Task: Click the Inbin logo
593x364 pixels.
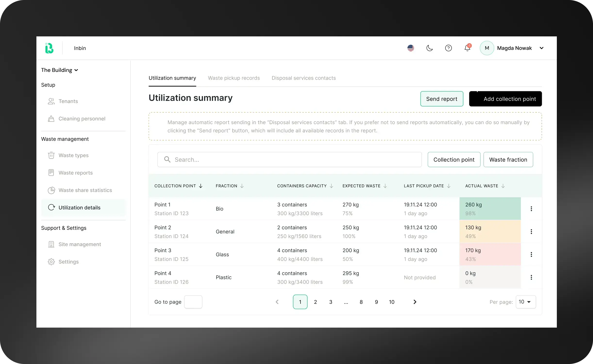Action: pyautogui.click(x=49, y=48)
